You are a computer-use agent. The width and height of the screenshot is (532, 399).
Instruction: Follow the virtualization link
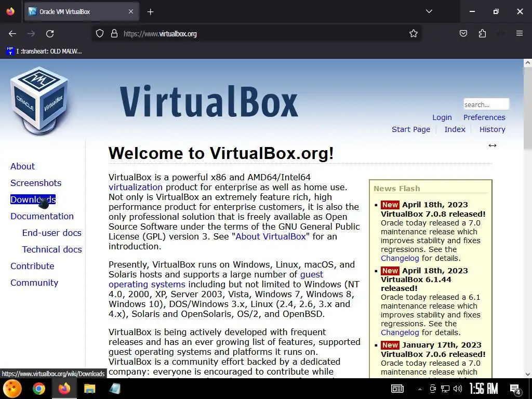pyautogui.click(x=136, y=187)
